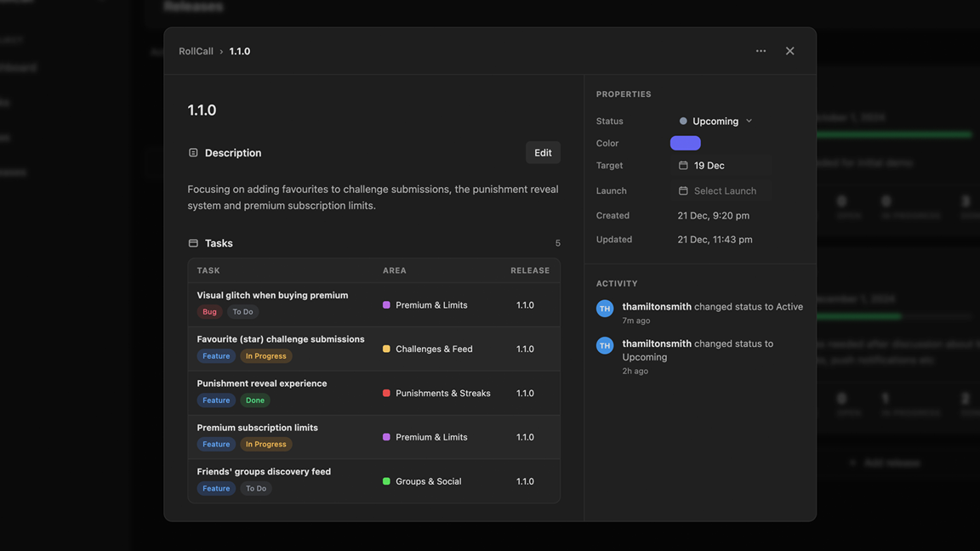The height and width of the screenshot is (551, 980).
Task: Open task Favourite (star) challenge submissions
Action: click(281, 338)
